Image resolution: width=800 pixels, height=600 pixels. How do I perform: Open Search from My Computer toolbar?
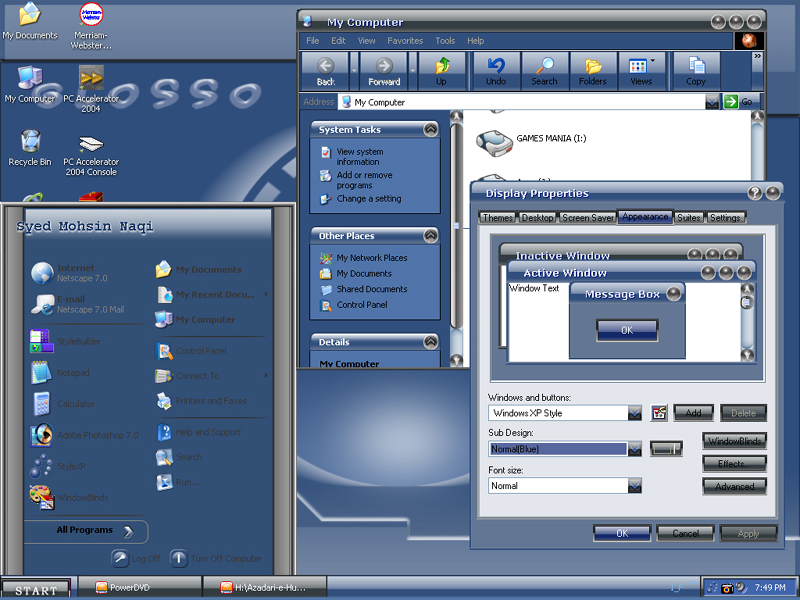pyautogui.click(x=544, y=71)
